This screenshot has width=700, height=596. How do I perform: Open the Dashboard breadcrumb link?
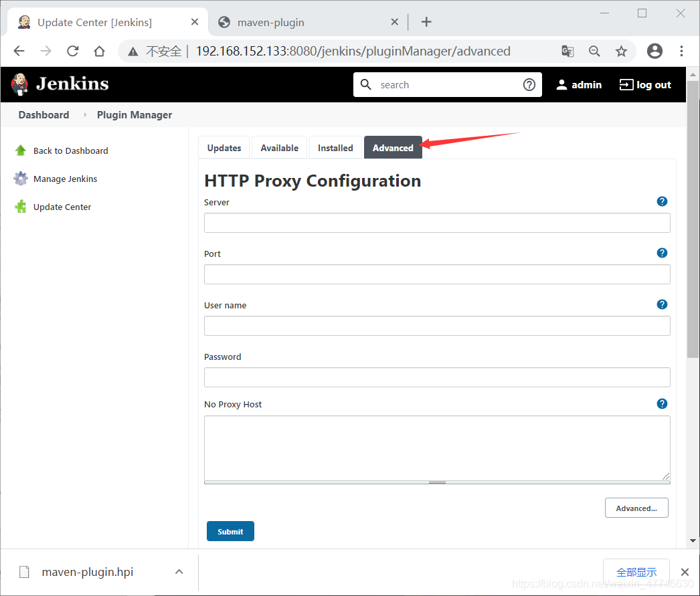pos(43,114)
